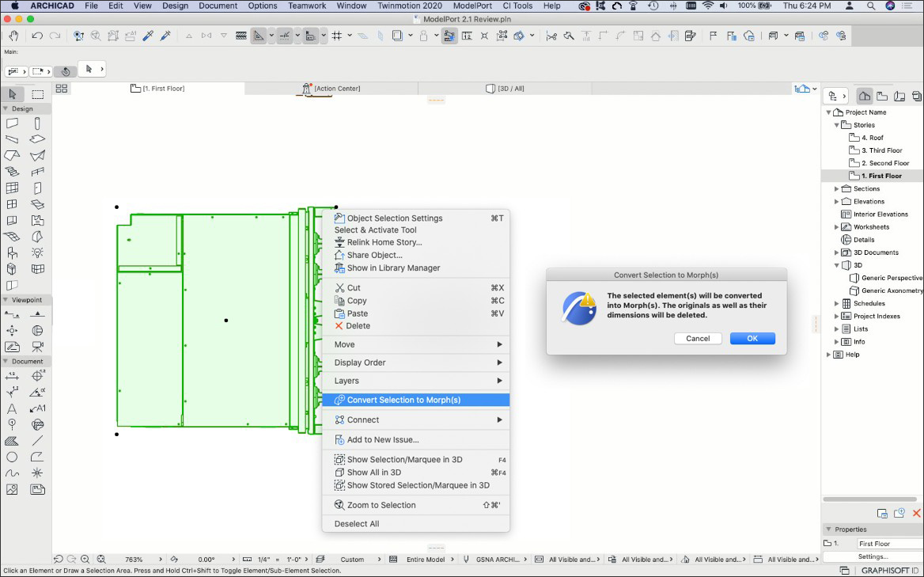Viewport: 924px width, 577px height.
Task: Activate the Roof tool
Action: coord(12,156)
